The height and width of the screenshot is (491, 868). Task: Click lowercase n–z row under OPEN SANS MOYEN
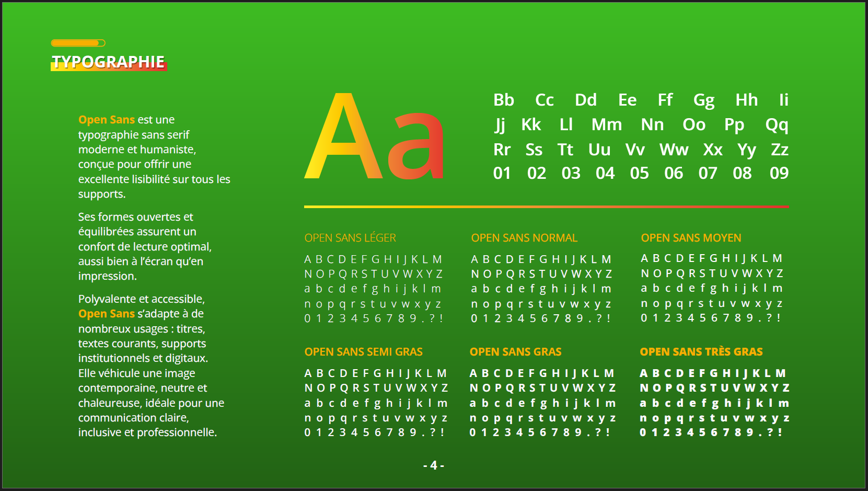tap(712, 304)
